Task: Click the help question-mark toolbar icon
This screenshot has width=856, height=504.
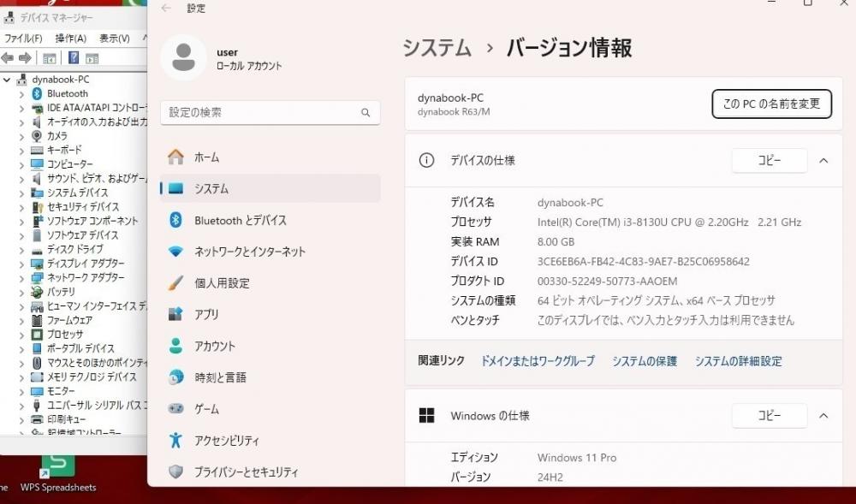Action: point(74,58)
